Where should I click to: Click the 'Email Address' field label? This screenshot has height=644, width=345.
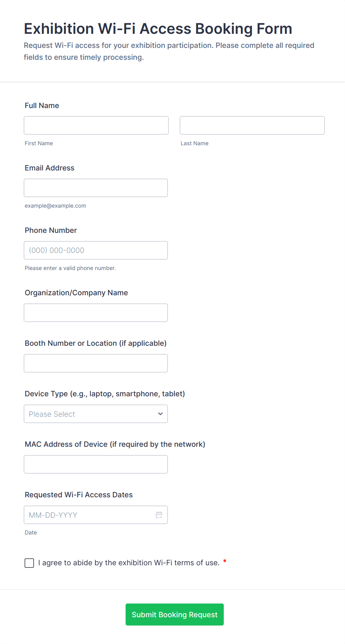(49, 168)
